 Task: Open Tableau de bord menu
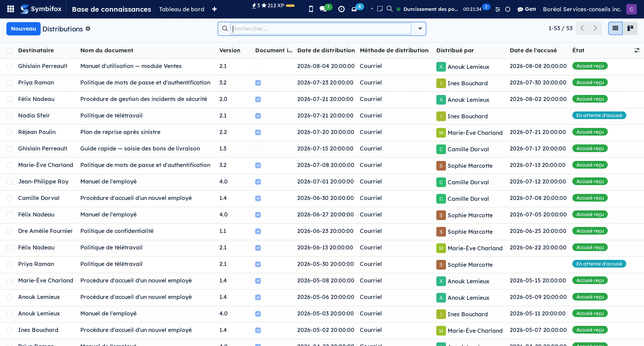pyautogui.click(x=182, y=9)
